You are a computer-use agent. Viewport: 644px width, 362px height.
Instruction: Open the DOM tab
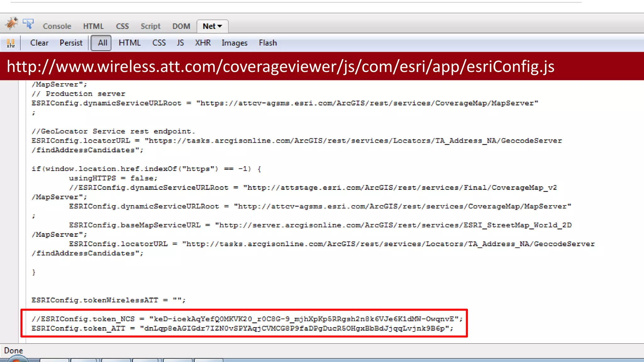tap(181, 26)
